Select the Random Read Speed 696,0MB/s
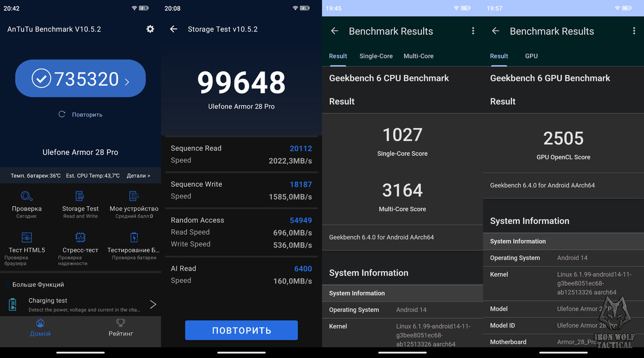This screenshot has height=358, width=644. [x=292, y=232]
